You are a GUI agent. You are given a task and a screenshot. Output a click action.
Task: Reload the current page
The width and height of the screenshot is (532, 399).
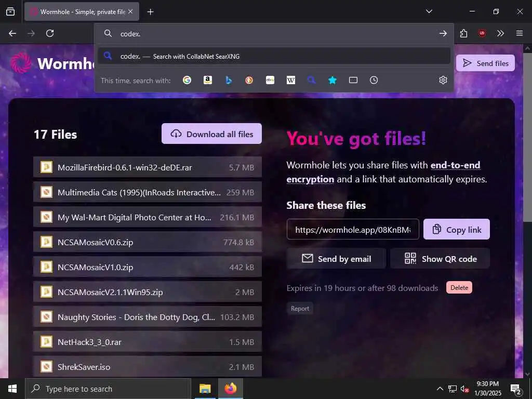point(50,33)
